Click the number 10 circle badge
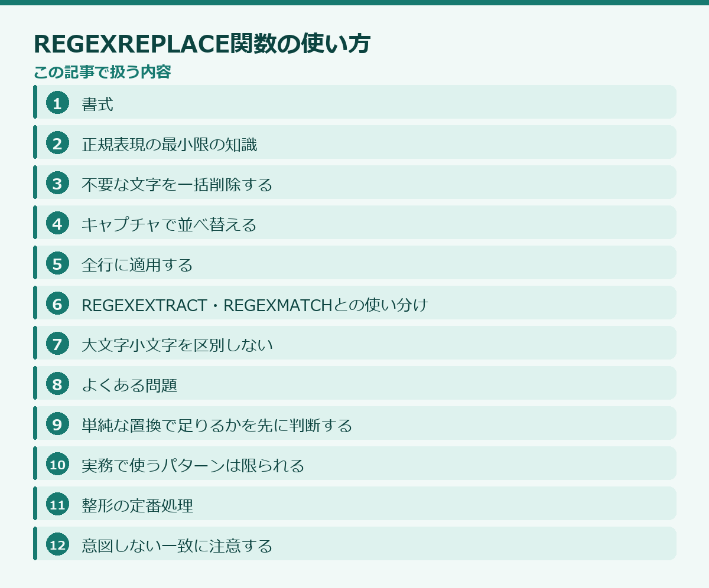The height and width of the screenshot is (588, 709). (57, 464)
